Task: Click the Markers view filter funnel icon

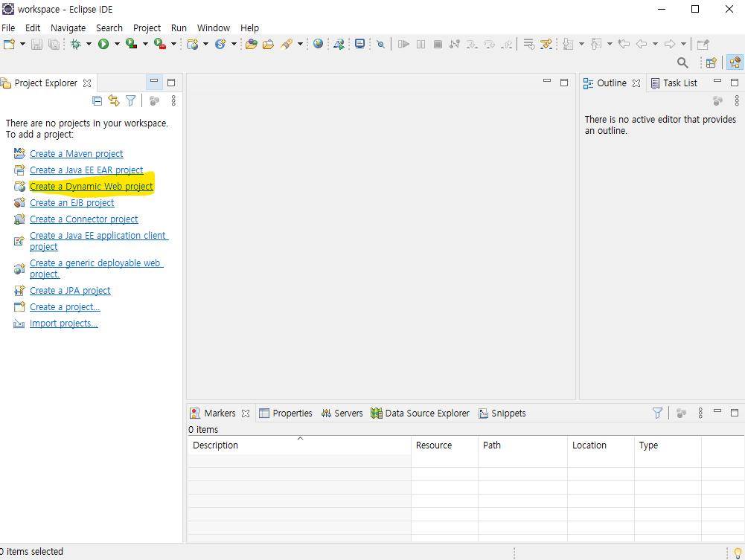Action: coord(658,413)
